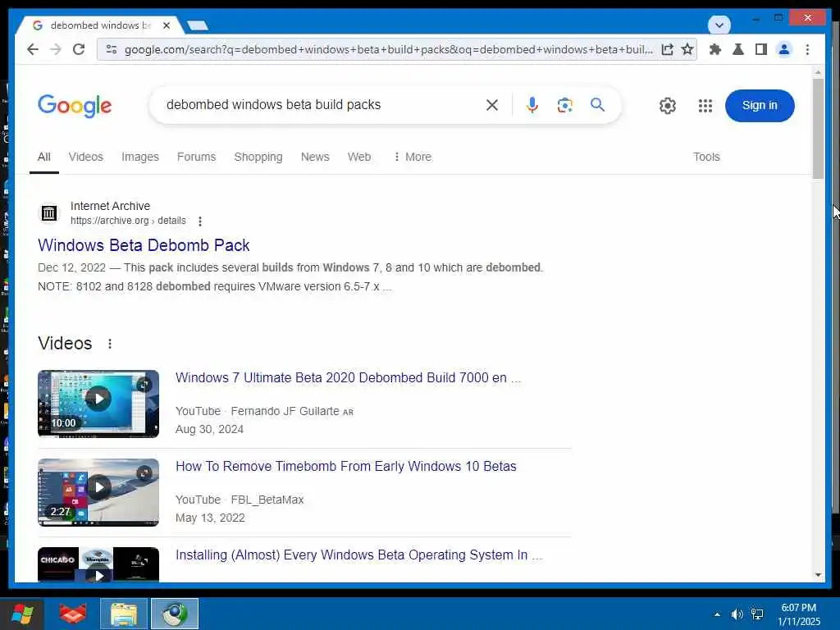Click the scrollbar down arrow
The image size is (840, 630).
(x=818, y=575)
